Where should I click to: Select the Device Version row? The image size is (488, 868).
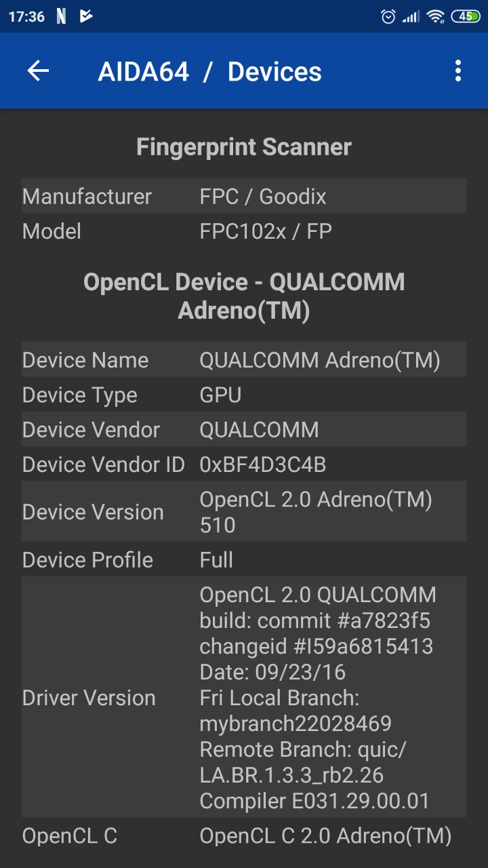244,512
